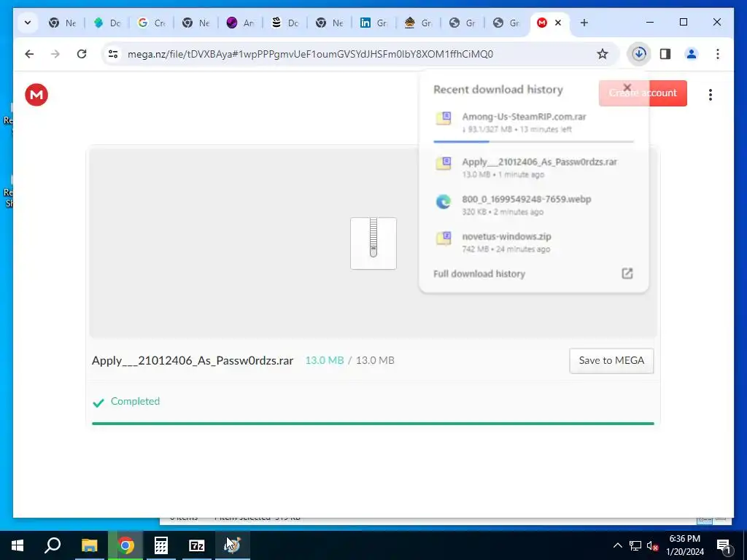Switch to the LinkedIn 'Gr' tab
This screenshot has width=747, height=560.
pyautogui.click(x=374, y=23)
